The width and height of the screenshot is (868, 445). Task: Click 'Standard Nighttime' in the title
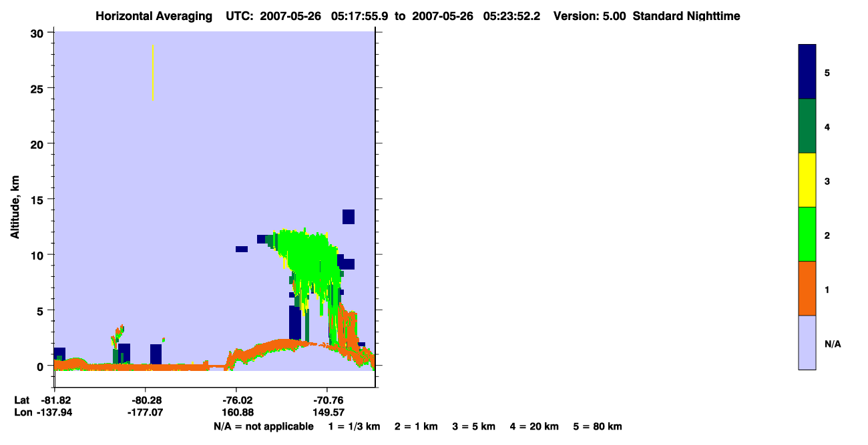click(x=686, y=16)
